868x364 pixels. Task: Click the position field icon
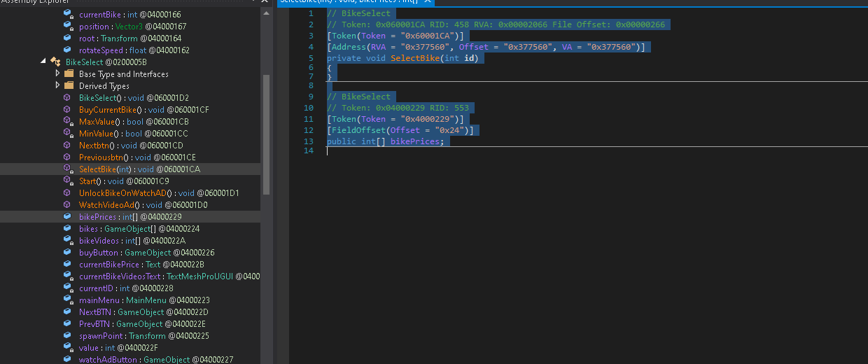tap(68, 27)
